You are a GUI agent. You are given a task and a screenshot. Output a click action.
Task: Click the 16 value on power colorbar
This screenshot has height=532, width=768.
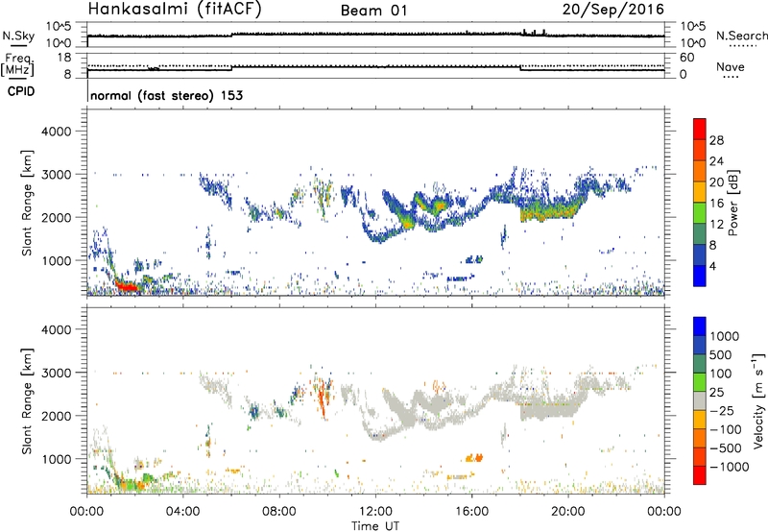coord(716,204)
